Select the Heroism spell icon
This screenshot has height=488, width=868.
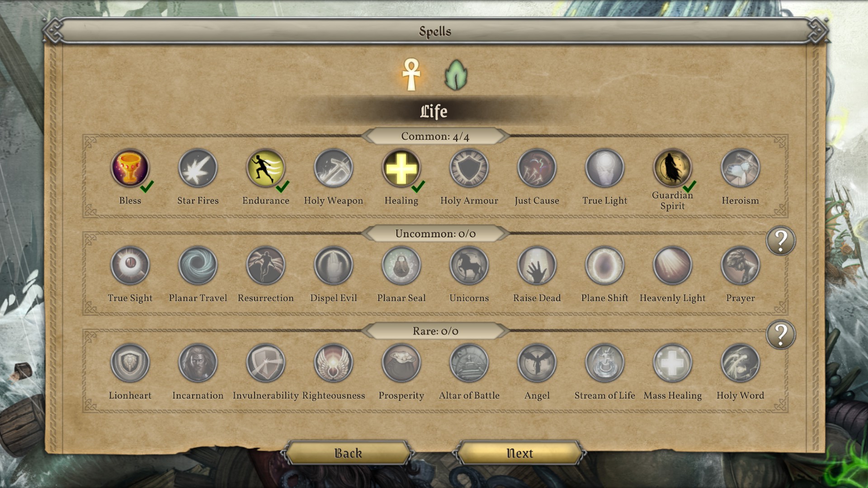pos(740,168)
